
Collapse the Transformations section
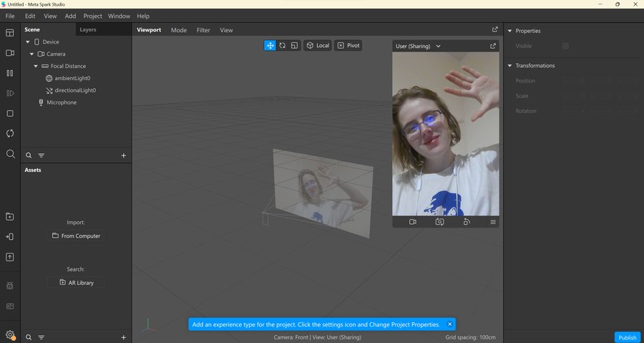click(509, 66)
